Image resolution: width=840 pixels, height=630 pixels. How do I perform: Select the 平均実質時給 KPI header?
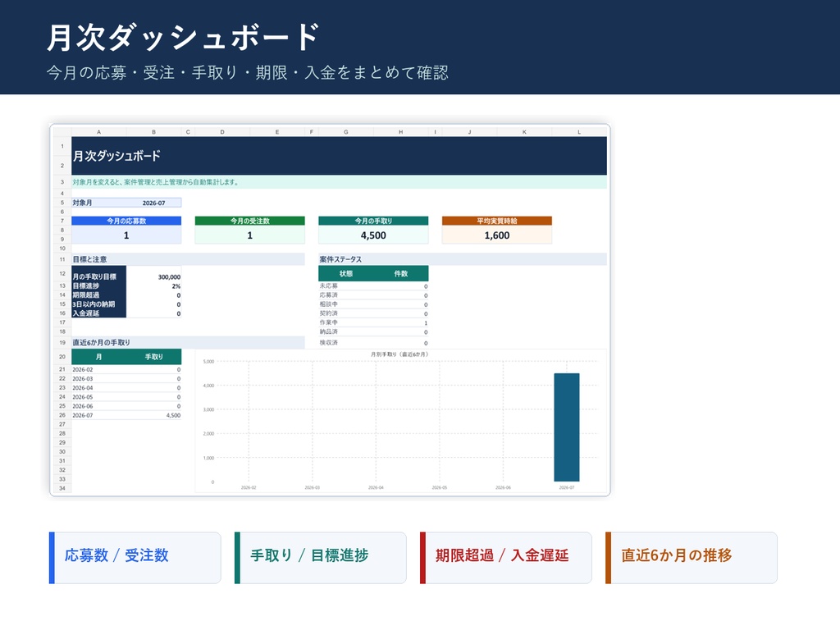coord(497,221)
